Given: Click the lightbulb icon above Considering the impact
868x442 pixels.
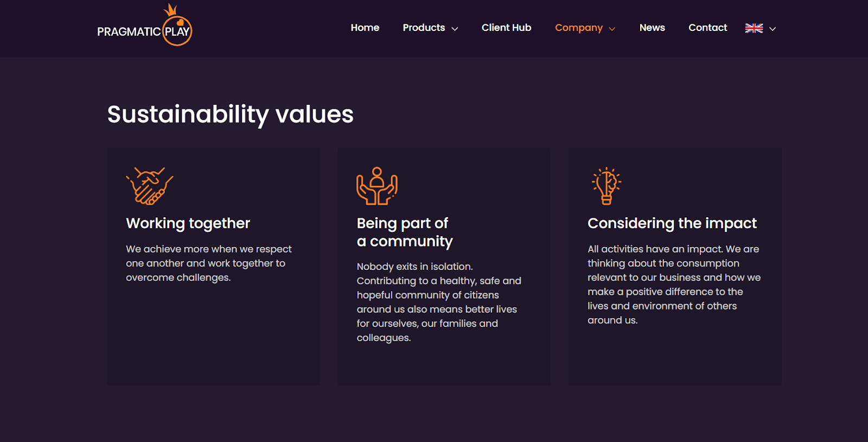Looking at the screenshot, I should (x=607, y=186).
